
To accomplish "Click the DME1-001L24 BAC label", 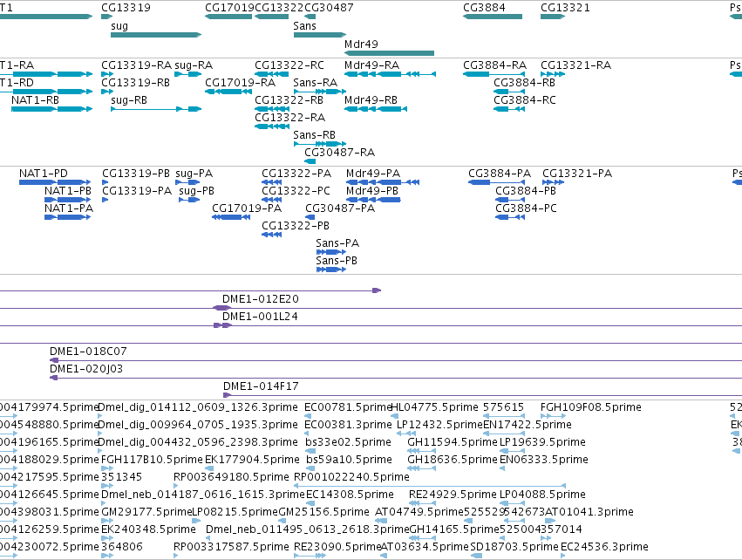I will pyautogui.click(x=260, y=317).
